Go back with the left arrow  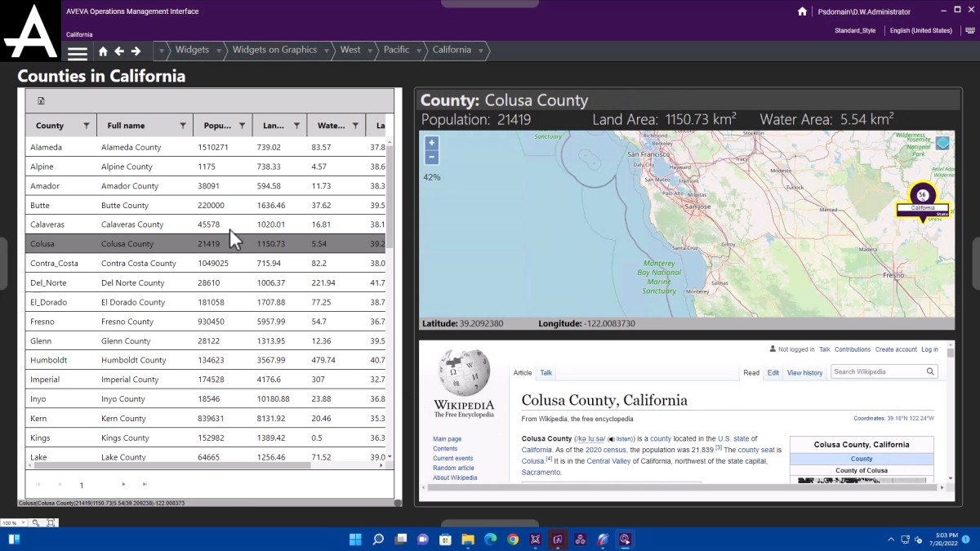pyautogui.click(x=119, y=51)
